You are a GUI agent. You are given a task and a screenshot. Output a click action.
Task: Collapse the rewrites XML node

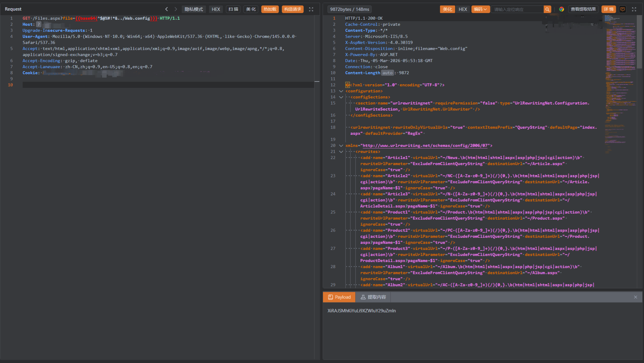[x=341, y=152]
